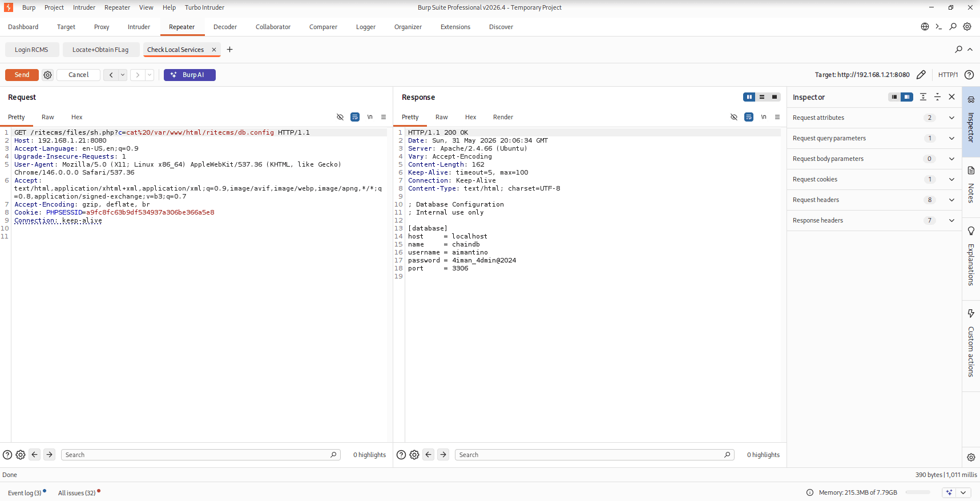This screenshot has width=980, height=501.
Task: Open history back dropdown arrow
Action: [123, 75]
